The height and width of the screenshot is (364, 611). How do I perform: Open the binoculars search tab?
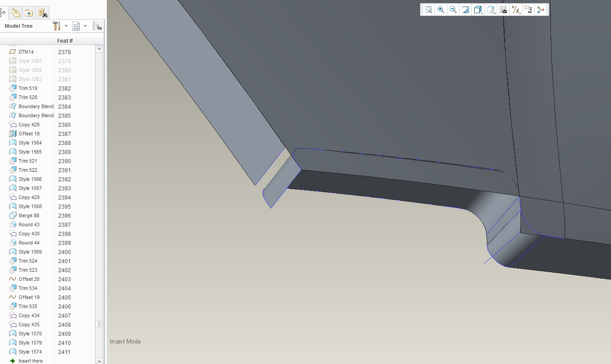pos(43,13)
